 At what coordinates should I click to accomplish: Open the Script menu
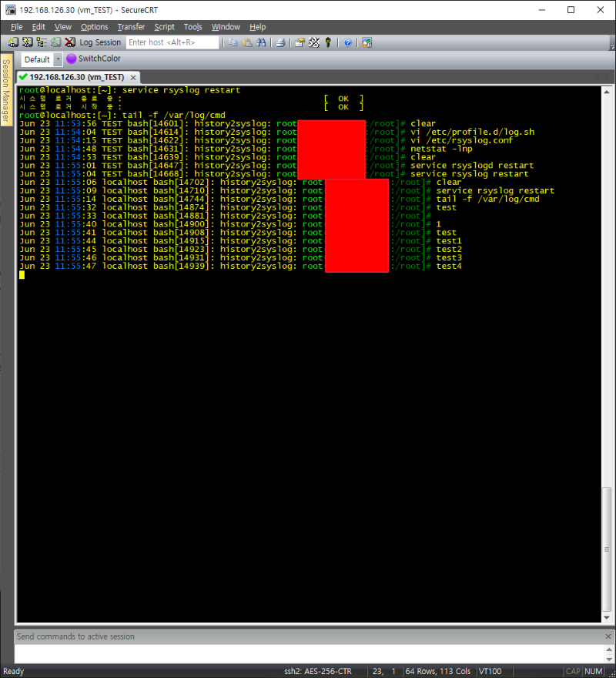click(x=164, y=27)
